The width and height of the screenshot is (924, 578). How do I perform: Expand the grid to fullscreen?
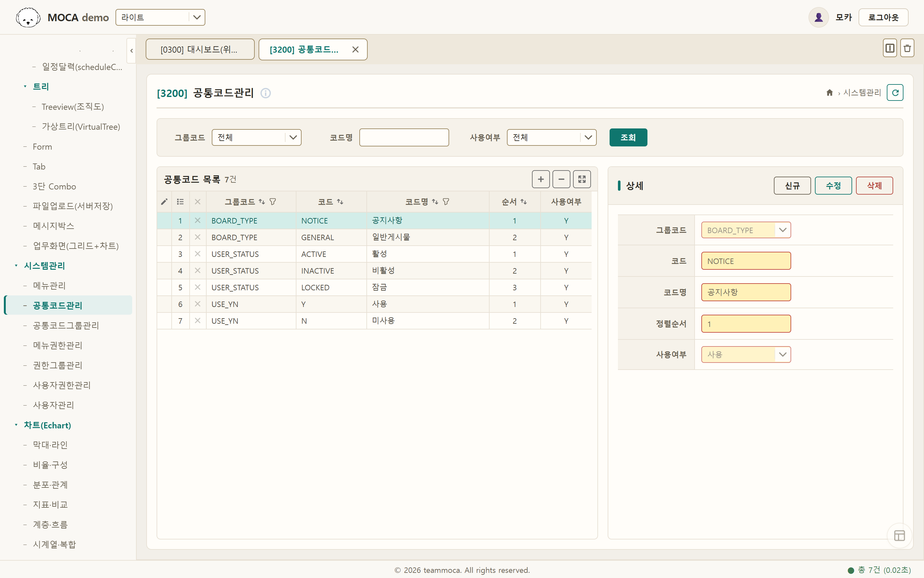582,179
